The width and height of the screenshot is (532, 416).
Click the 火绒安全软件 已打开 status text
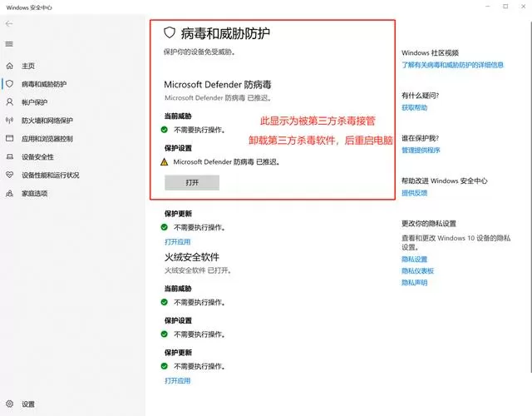point(198,270)
